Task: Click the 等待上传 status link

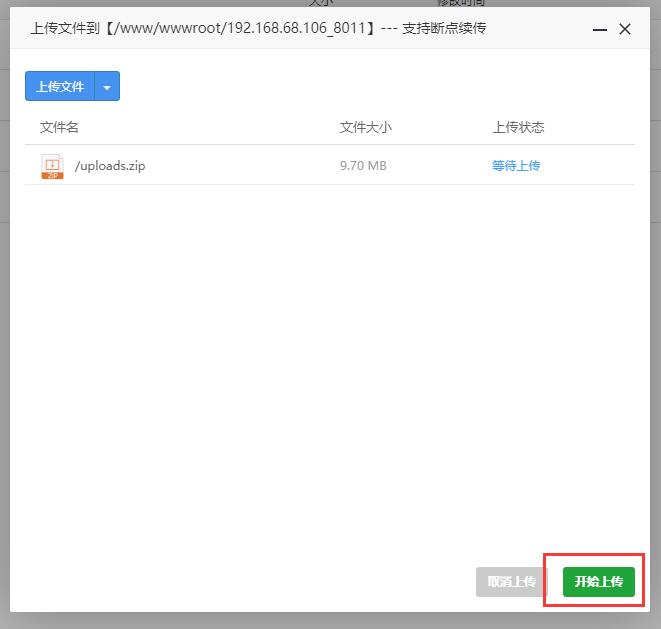Action: point(516,166)
